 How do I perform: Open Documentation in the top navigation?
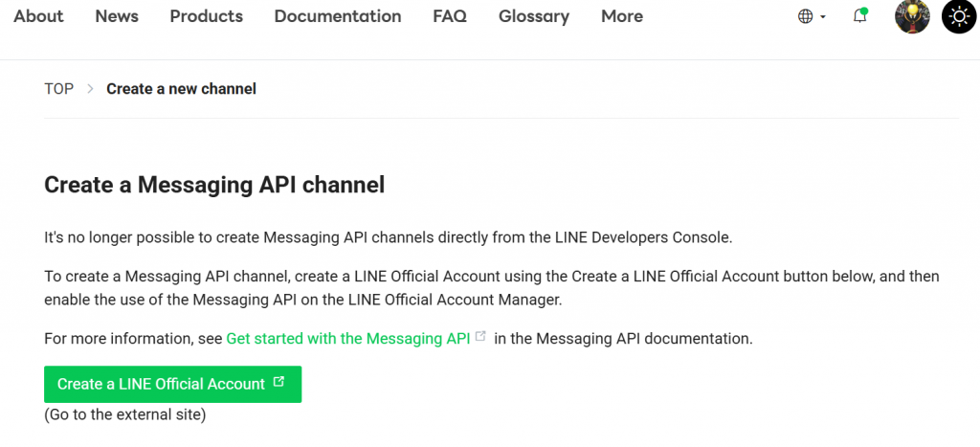point(338,16)
